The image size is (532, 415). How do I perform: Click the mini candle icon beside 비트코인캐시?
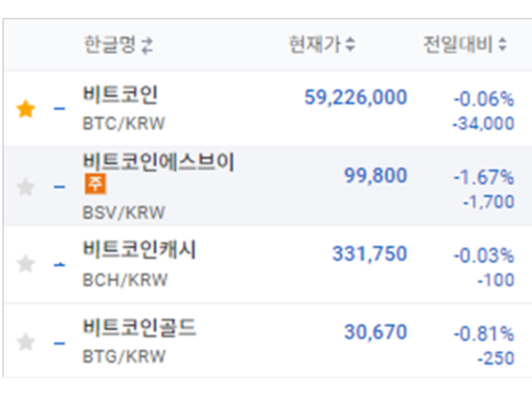pyautogui.click(x=59, y=264)
